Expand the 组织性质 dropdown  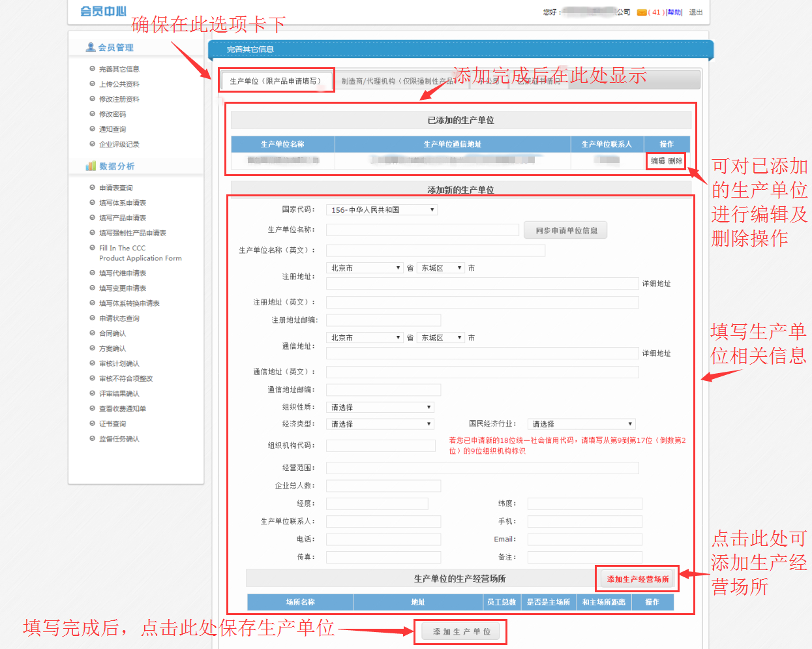[x=380, y=407]
